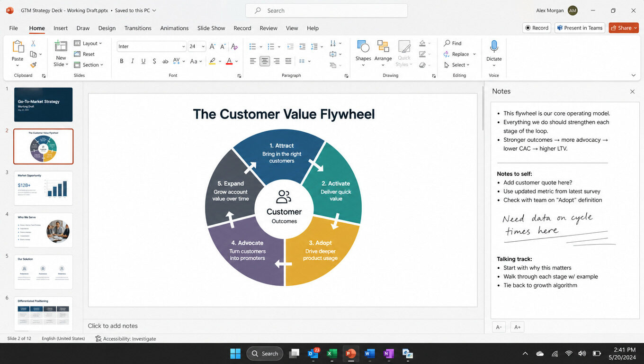Collapse the ribbon with the chevron
The image size is (644, 364).
point(634,75)
